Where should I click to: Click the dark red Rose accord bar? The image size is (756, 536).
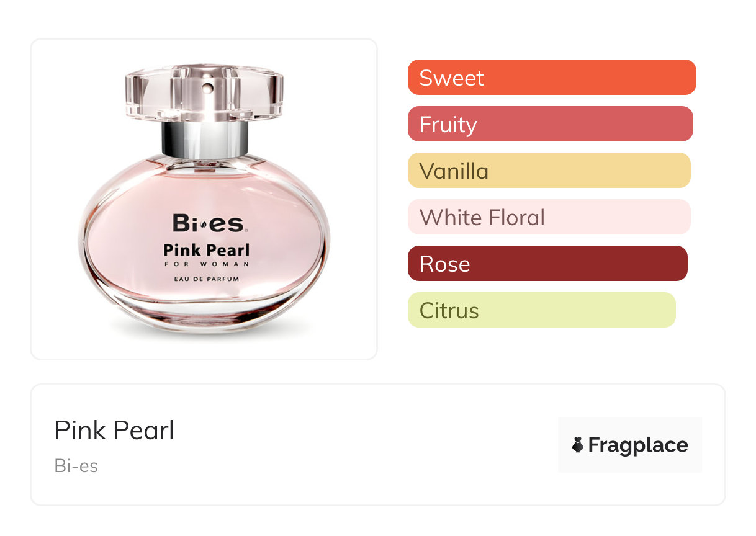tap(547, 264)
